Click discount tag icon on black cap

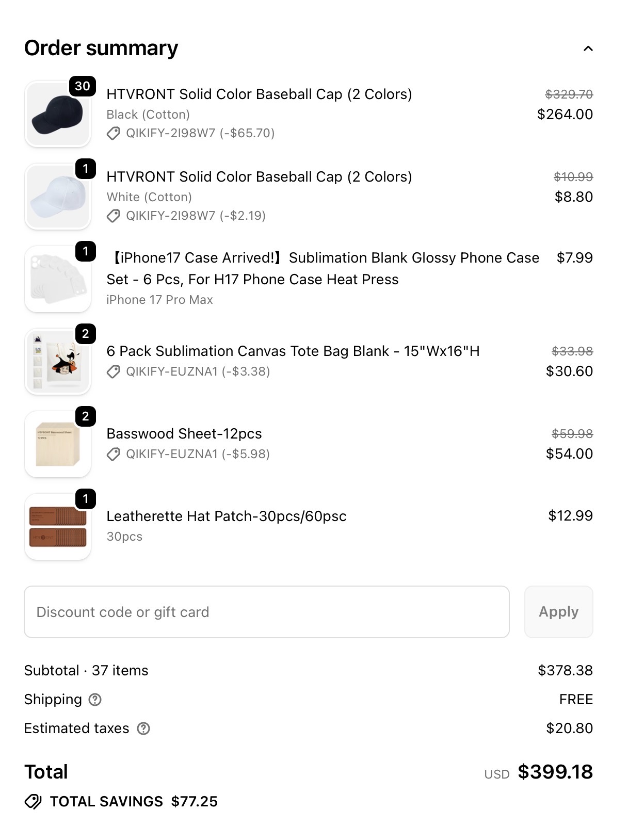pos(114,134)
